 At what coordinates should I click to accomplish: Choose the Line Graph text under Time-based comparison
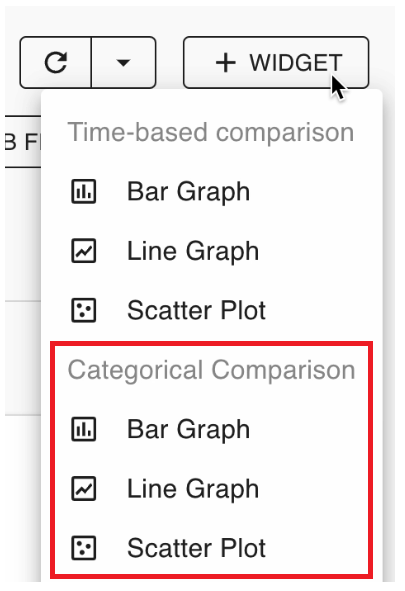(193, 252)
